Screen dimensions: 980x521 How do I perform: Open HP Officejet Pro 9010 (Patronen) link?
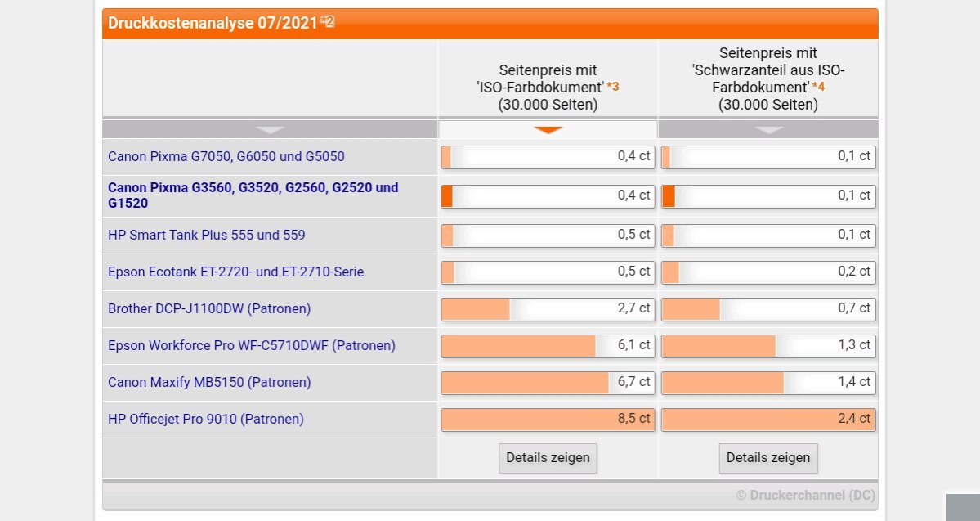click(206, 419)
